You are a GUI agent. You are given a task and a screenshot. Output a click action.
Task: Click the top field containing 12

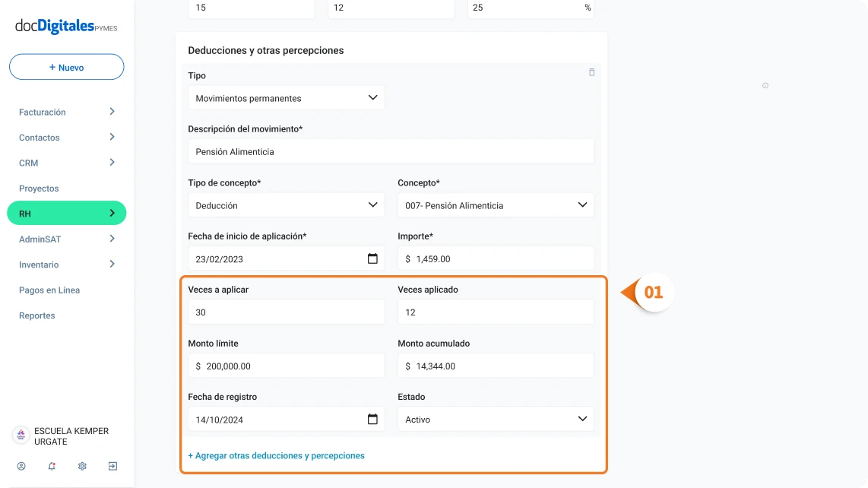coord(391,8)
